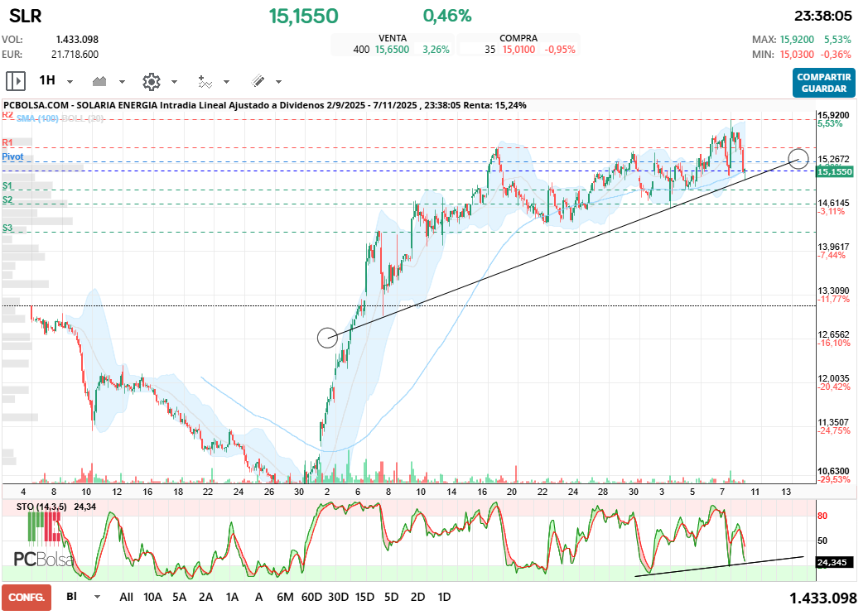
Task: Expand the BI dropdown arrow
Action: click(98, 597)
